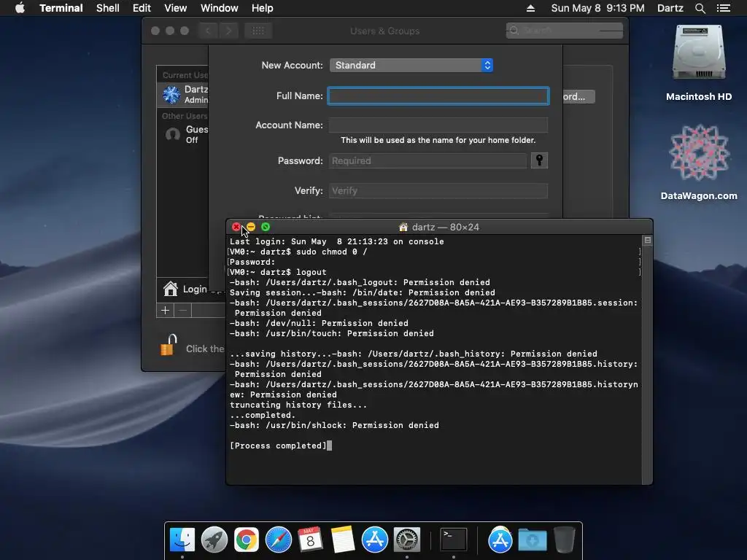Screen dimensions: 747x560
Task: Open the first App Store icon in Dock, left of System Preferences
Action: click(x=375, y=540)
